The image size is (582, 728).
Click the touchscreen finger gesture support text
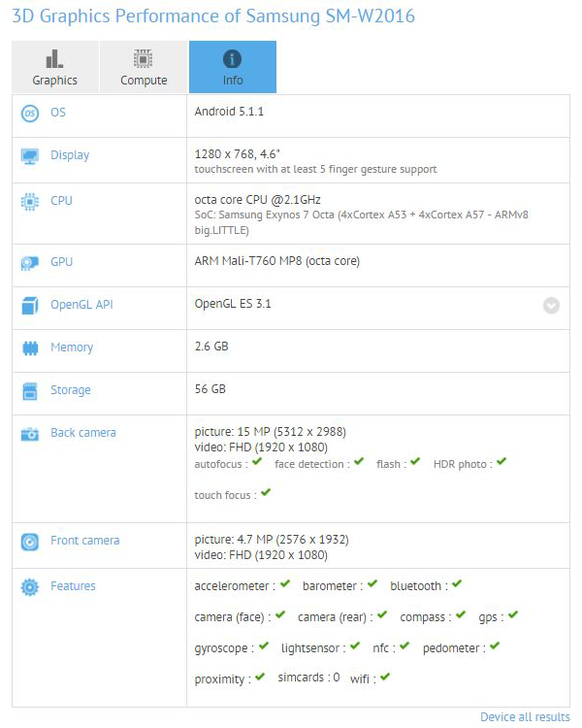315,170
